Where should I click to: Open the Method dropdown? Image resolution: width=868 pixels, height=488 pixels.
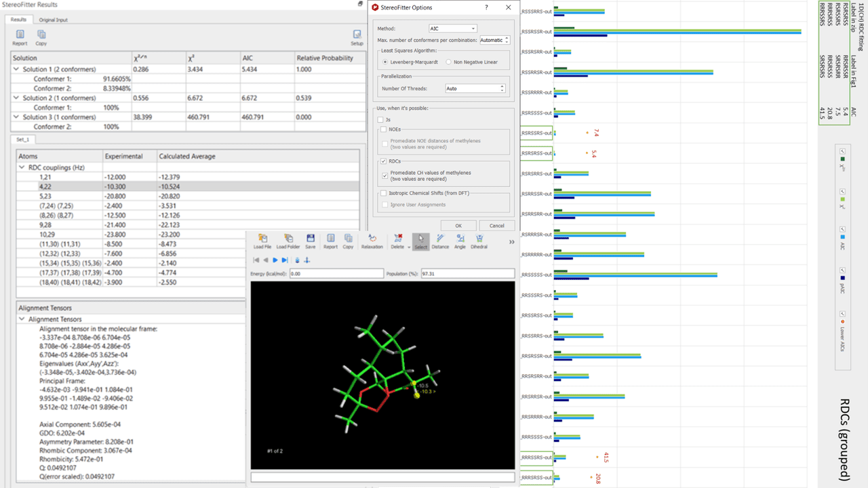(x=453, y=28)
